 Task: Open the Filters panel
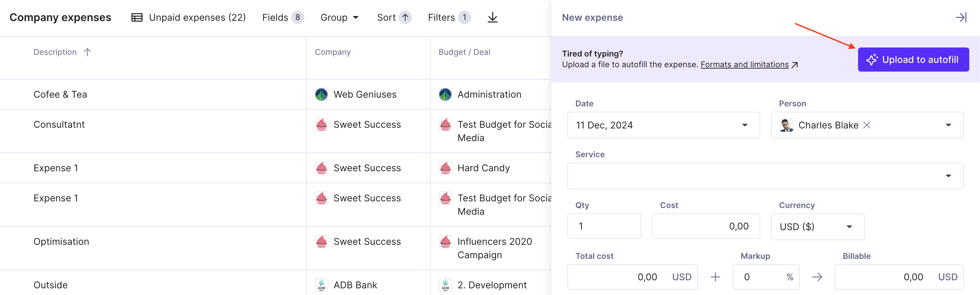(449, 17)
